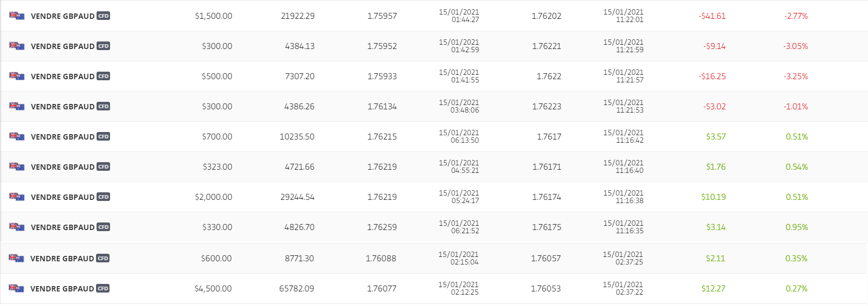Click the GBPAUD flag icon on $1,500.00 row
Image resolution: width=868 pixels, height=306 pixels.
point(17,16)
